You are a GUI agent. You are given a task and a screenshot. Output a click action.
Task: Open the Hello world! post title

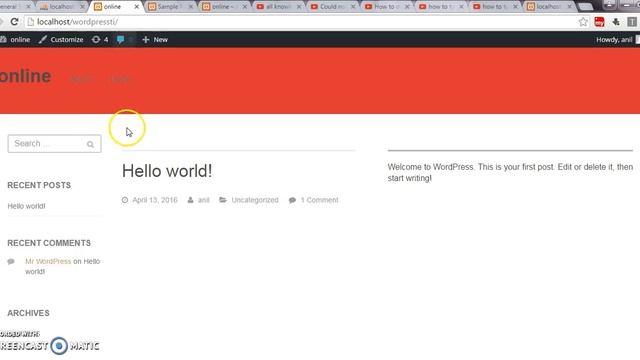click(167, 171)
